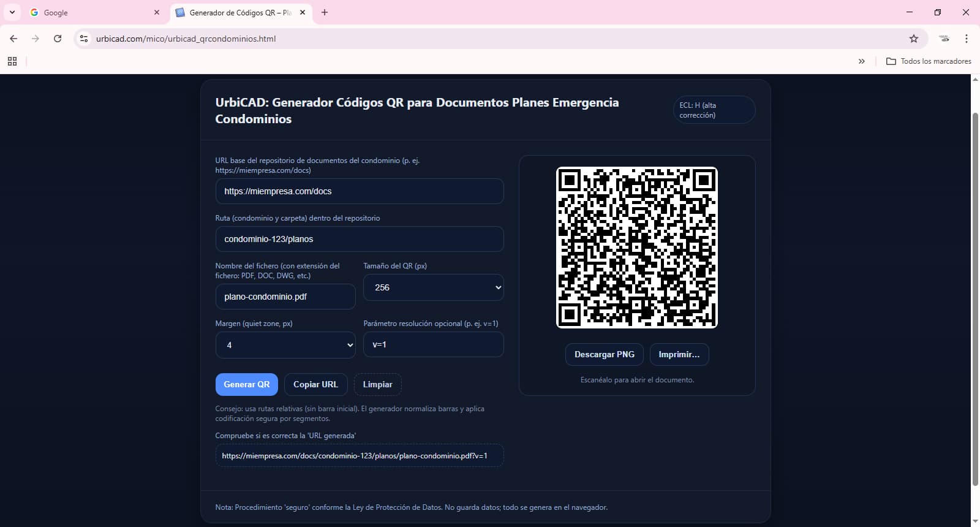Open the Chrome three-dot menu
The height and width of the screenshot is (527, 980).
(967, 39)
